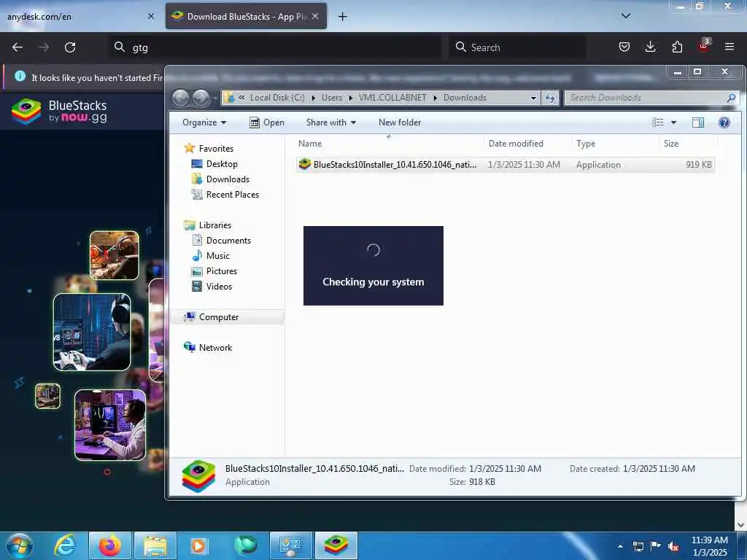The height and width of the screenshot is (560, 747).
Task: Refresh the Downloads folder view
Action: coord(550,98)
